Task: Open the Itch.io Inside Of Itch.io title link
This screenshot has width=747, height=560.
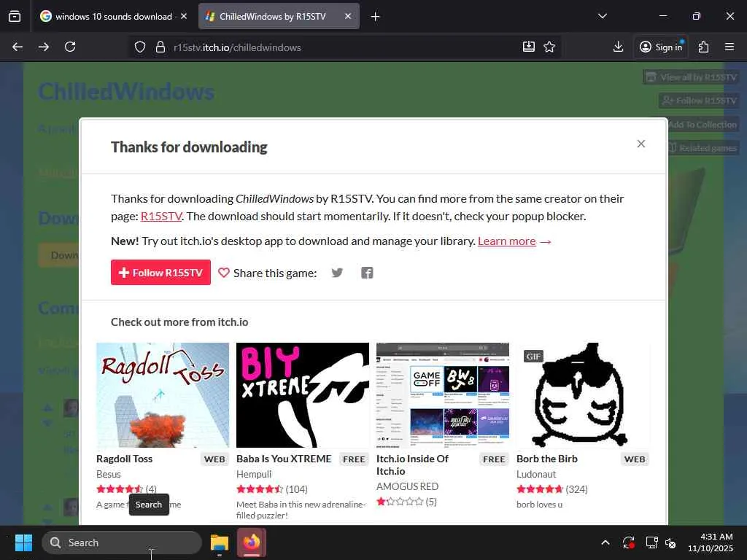Action: pos(413,464)
